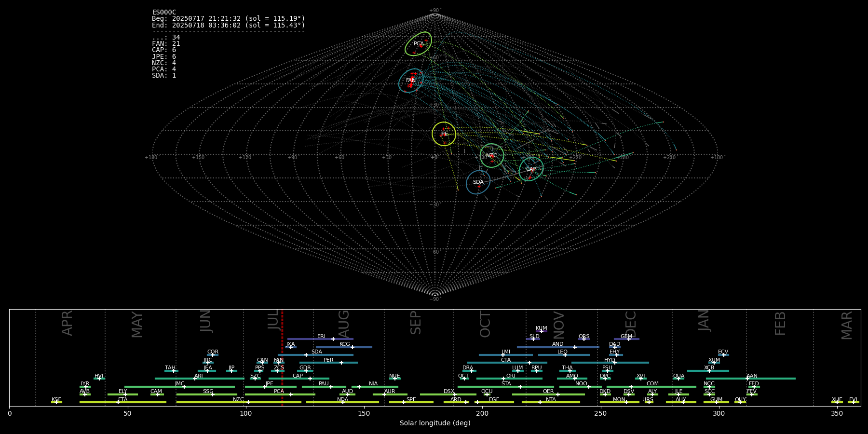The image size is (868, 434).
Task: Click the DRA shower label in timeline
Action: [468, 368]
